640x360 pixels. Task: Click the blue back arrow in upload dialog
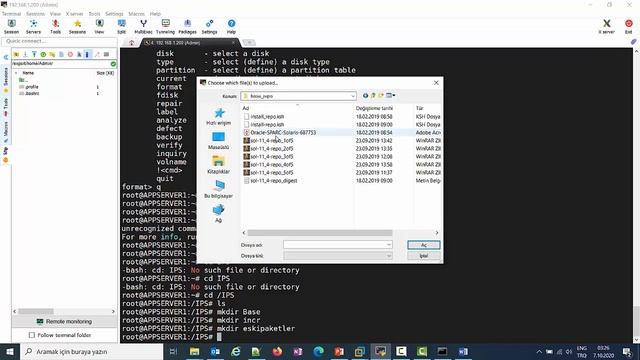click(x=365, y=96)
